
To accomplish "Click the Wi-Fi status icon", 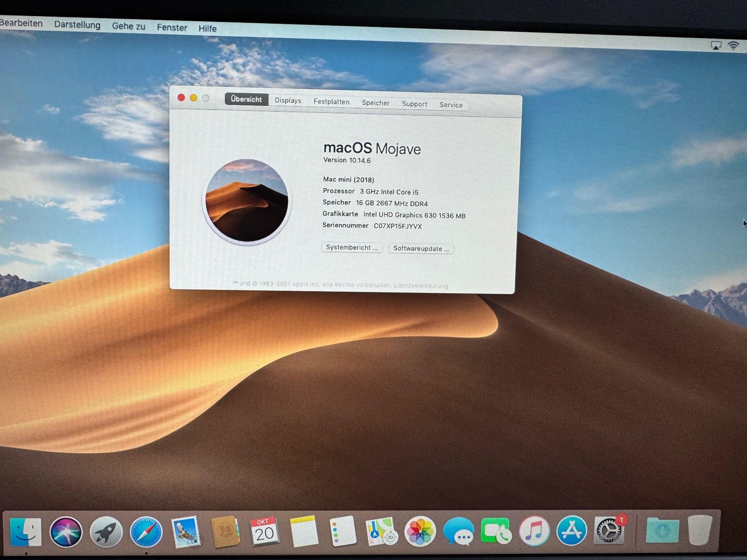I will click(734, 46).
